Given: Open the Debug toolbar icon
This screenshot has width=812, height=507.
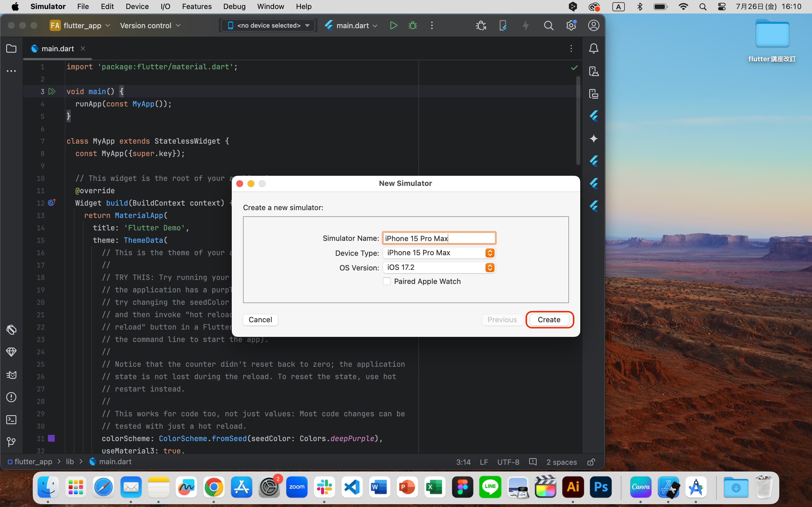Looking at the screenshot, I should 413,25.
